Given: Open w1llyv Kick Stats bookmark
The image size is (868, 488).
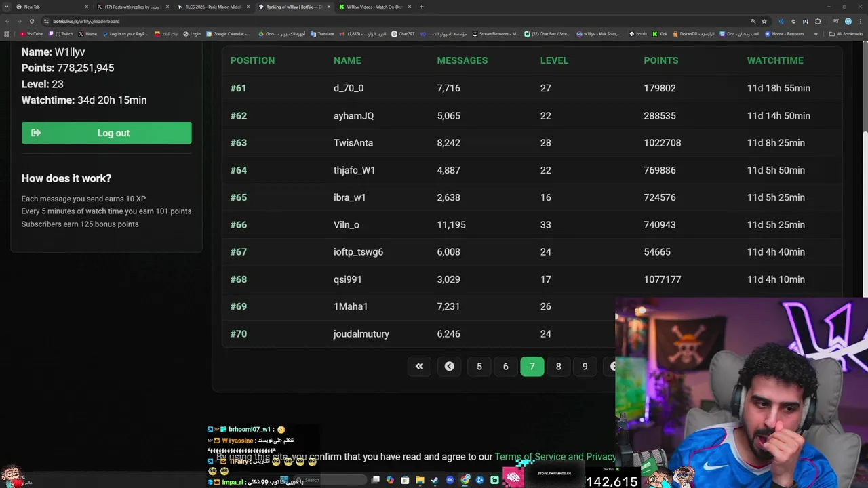Looking at the screenshot, I should pyautogui.click(x=598, y=33).
